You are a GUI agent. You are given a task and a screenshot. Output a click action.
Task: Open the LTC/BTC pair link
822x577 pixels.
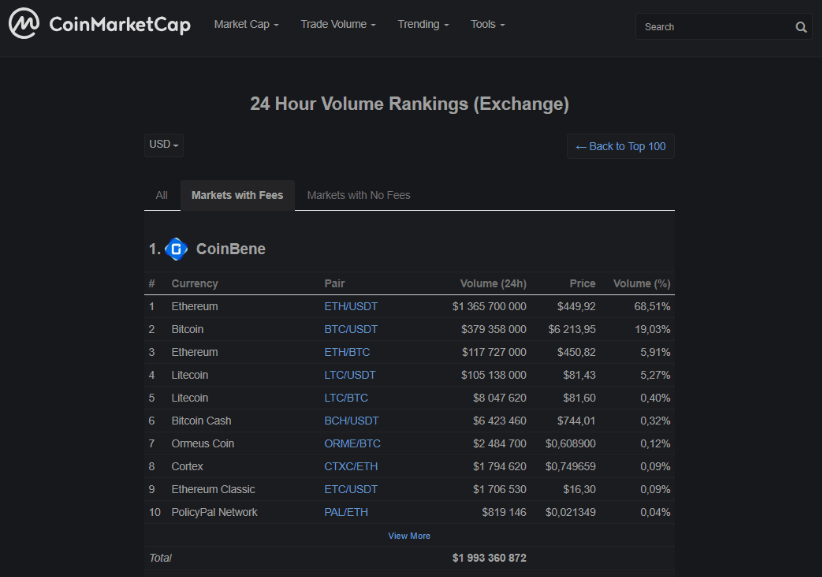pos(346,398)
